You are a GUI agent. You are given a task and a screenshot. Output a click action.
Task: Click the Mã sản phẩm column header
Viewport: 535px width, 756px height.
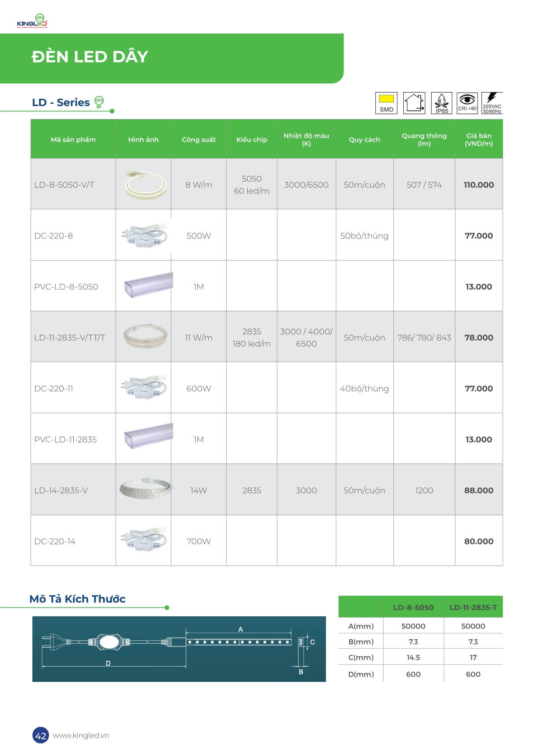pyautogui.click(x=73, y=140)
